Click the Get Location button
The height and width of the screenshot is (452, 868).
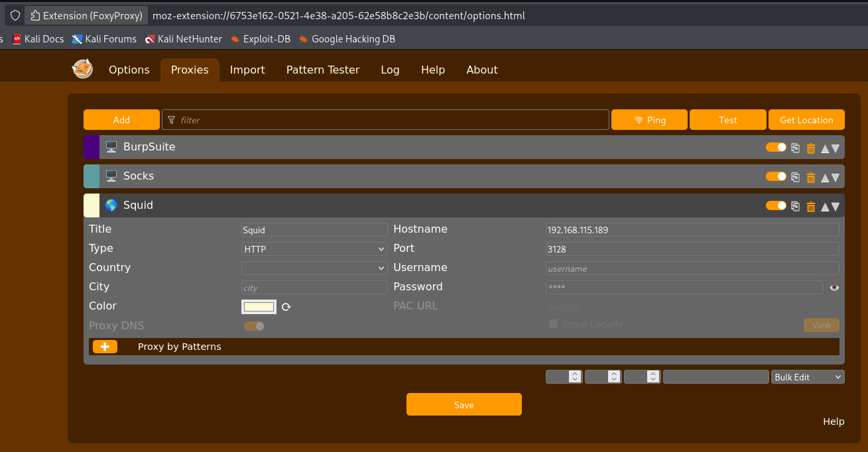click(x=806, y=120)
